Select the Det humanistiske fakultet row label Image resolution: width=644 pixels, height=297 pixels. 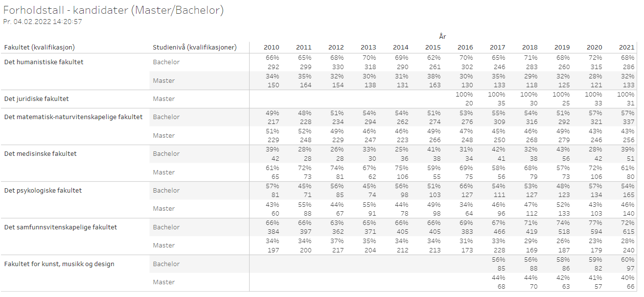(x=44, y=62)
